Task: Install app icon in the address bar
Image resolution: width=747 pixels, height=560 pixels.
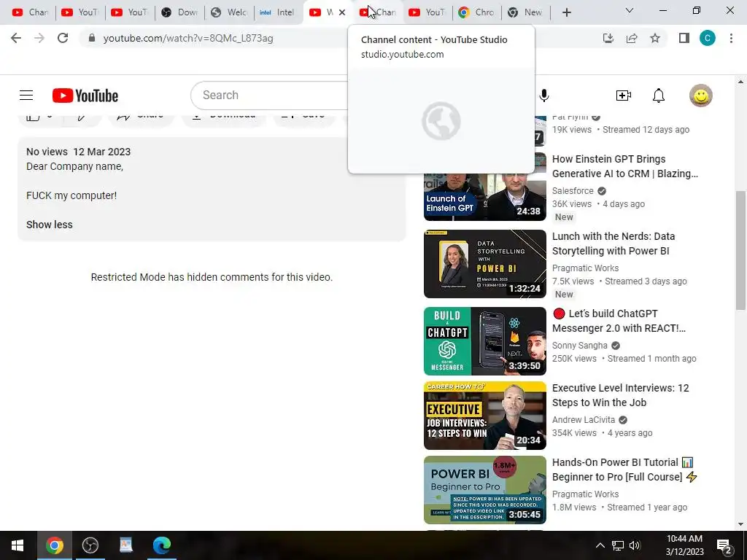Action: (608, 38)
